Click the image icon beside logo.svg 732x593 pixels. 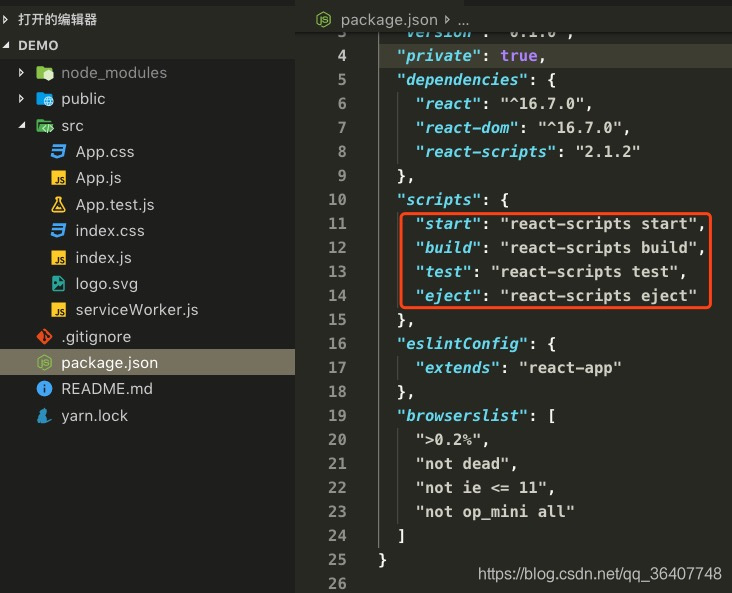pyautogui.click(x=58, y=283)
